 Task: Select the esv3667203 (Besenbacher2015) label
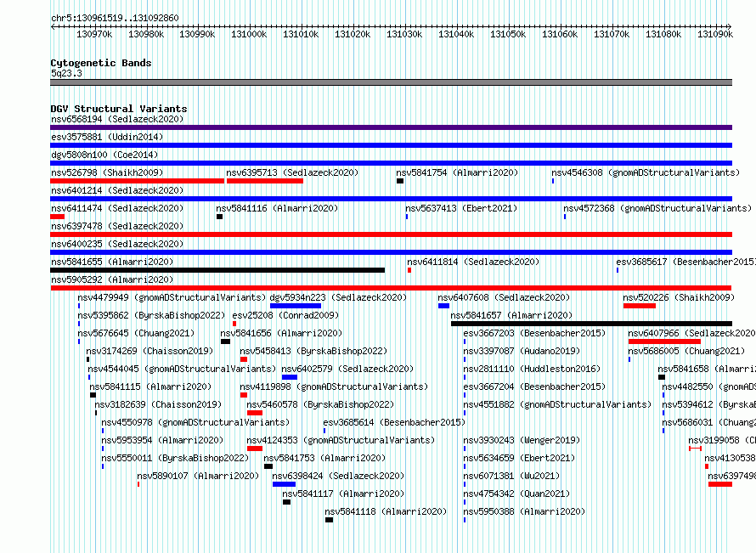coord(534,333)
